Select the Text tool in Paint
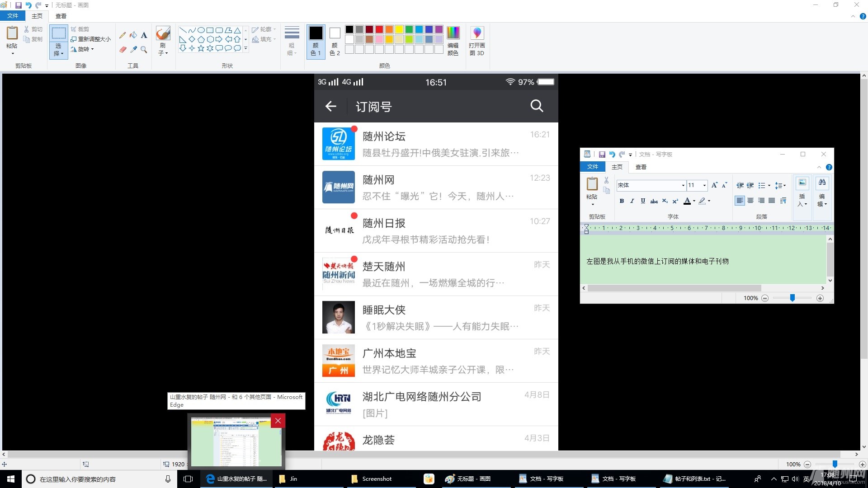 [144, 35]
